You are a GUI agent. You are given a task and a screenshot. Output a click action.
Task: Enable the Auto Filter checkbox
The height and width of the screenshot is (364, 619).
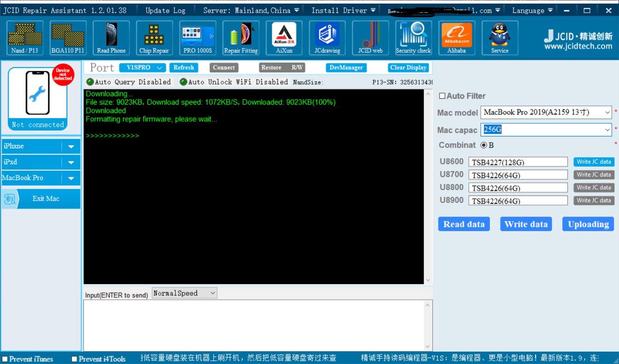click(x=442, y=96)
